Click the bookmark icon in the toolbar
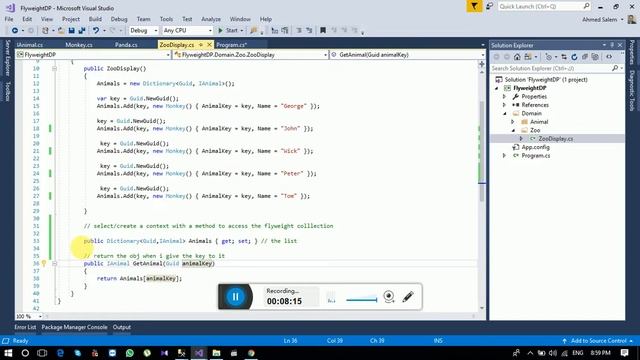 [x=323, y=31]
